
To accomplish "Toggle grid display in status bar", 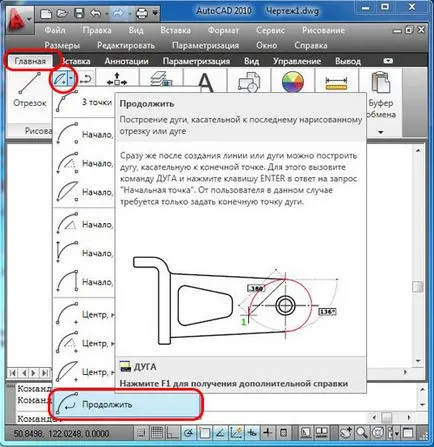I will (x=157, y=433).
